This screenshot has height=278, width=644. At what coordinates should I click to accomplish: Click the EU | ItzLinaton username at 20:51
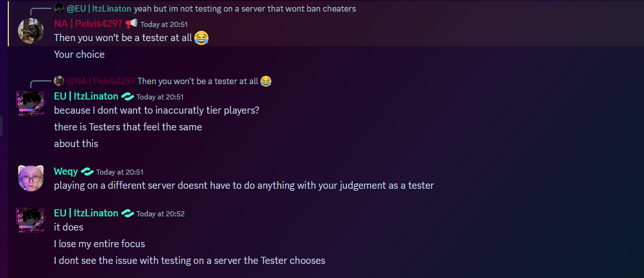pos(86,96)
